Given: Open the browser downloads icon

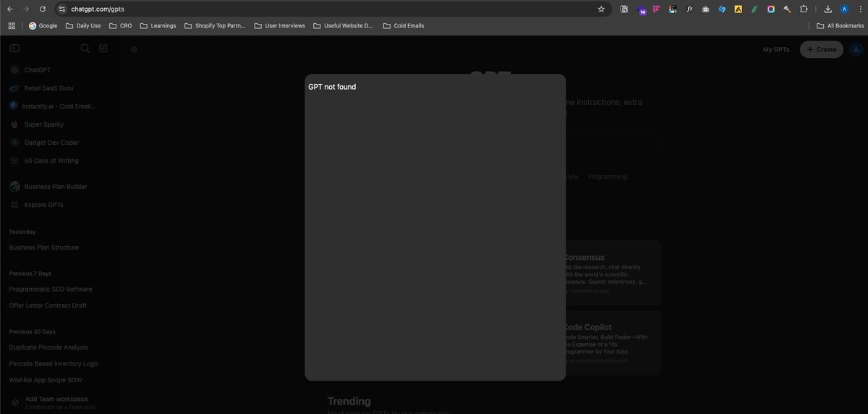Looking at the screenshot, I should (828, 9).
